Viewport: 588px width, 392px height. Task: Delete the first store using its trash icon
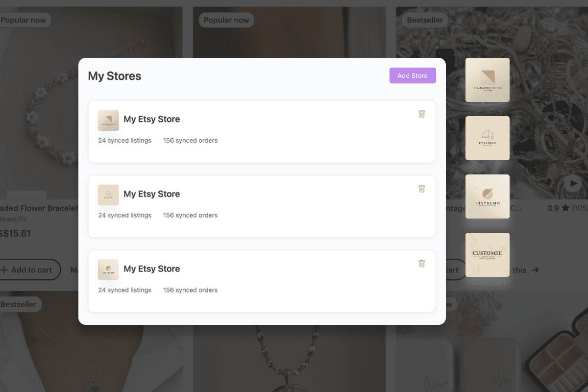click(421, 114)
